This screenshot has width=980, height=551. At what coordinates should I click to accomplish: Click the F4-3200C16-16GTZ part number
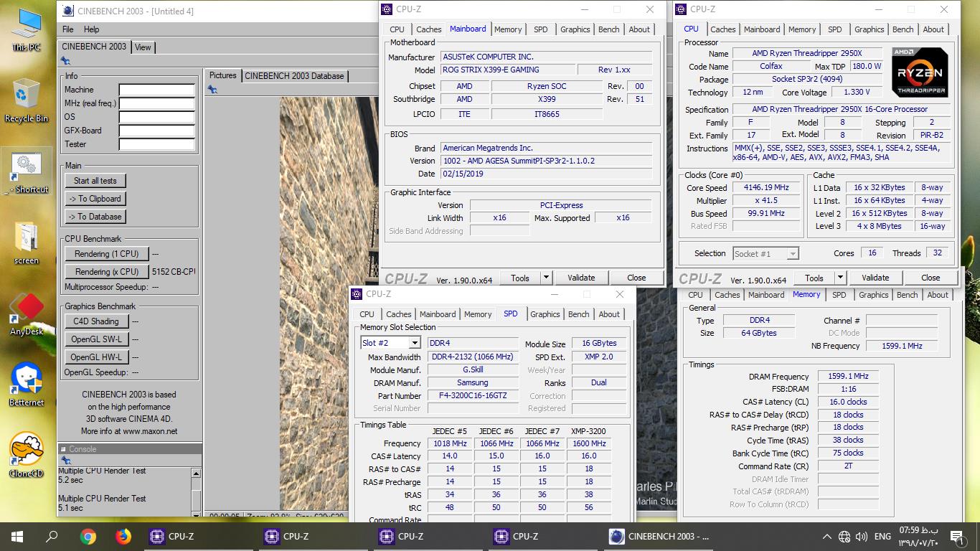pos(471,395)
